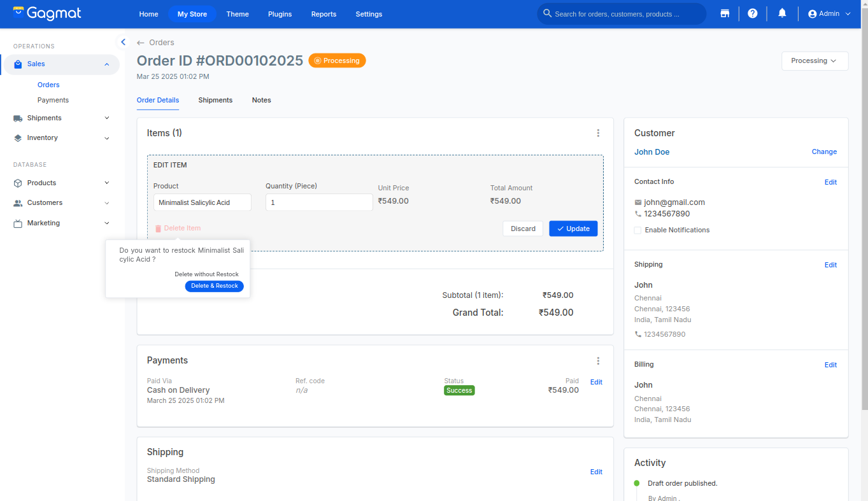868x501 pixels.
Task: Select the Order Details tab
Action: 158,101
